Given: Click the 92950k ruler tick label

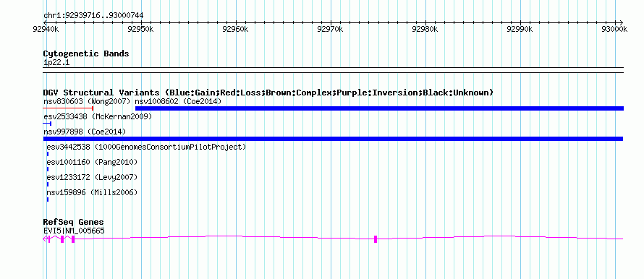Looking at the screenshot, I should coord(141,29).
